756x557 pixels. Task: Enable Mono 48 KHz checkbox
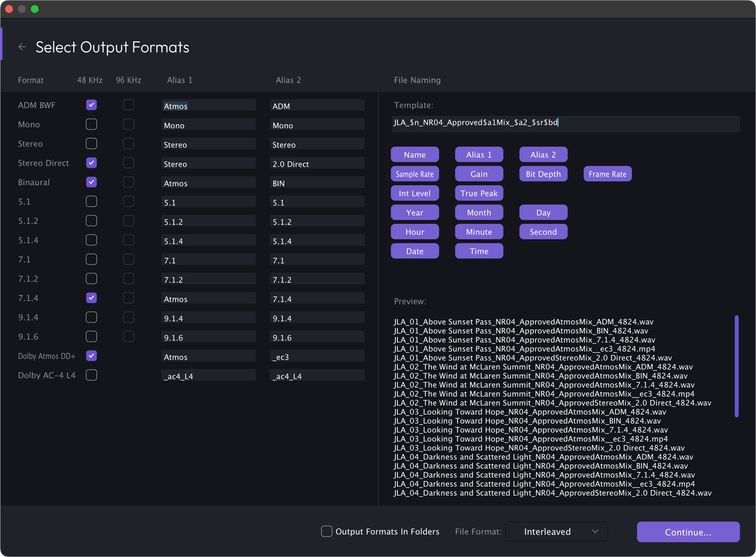(x=91, y=124)
